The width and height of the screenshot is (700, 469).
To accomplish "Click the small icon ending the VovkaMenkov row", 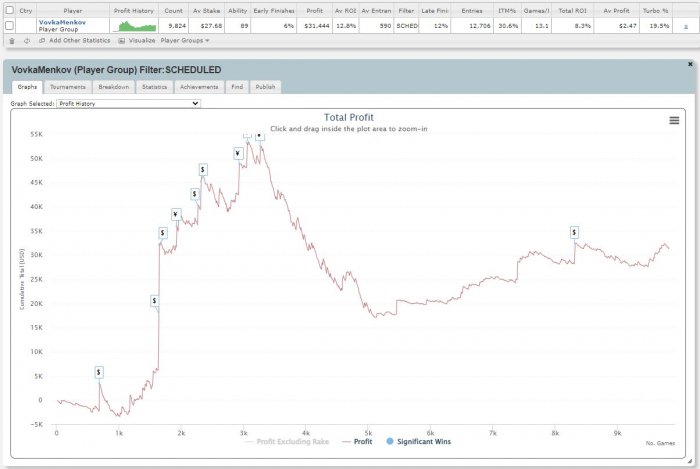I will click(686, 26).
